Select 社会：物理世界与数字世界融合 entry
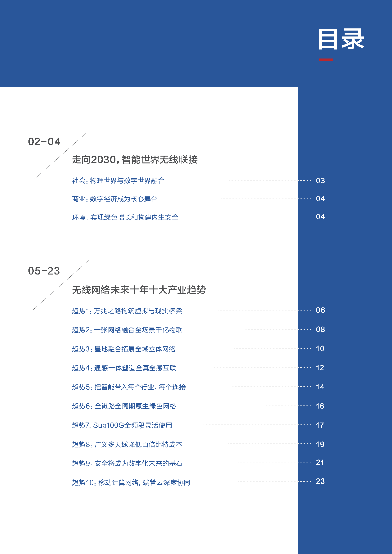Screen dimensions: 392x554 click(x=119, y=180)
